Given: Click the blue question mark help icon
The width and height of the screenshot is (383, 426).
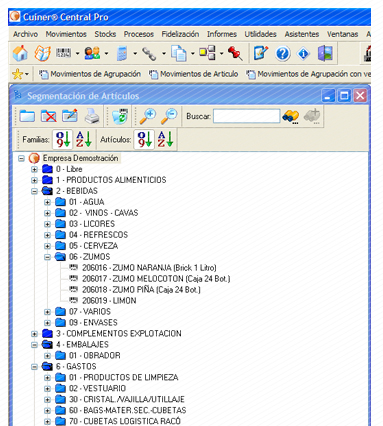Looking at the screenshot, I should [x=283, y=53].
